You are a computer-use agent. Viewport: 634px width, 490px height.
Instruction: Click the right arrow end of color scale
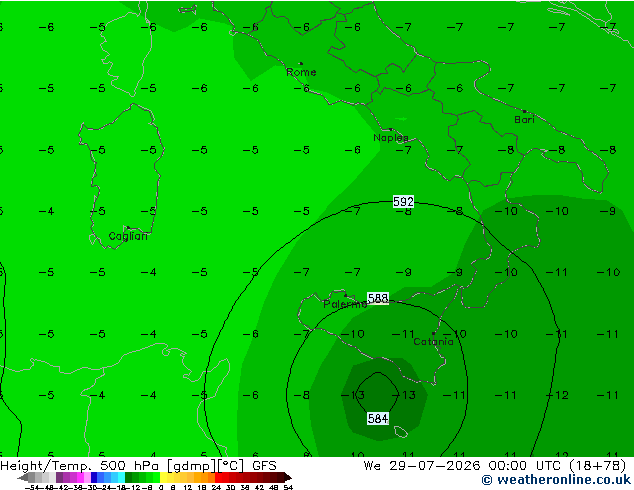pyautogui.click(x=288, y=477)
